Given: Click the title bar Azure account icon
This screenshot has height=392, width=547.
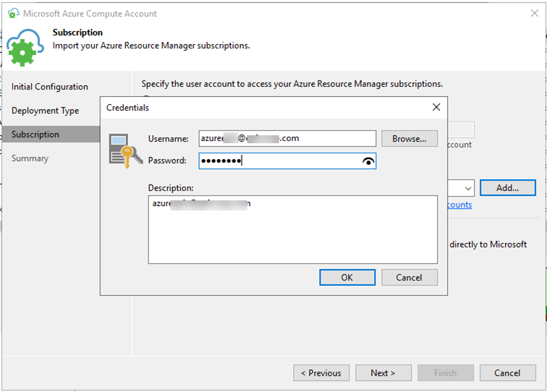Looking at the screenshot, I should [x=13, y=14].
